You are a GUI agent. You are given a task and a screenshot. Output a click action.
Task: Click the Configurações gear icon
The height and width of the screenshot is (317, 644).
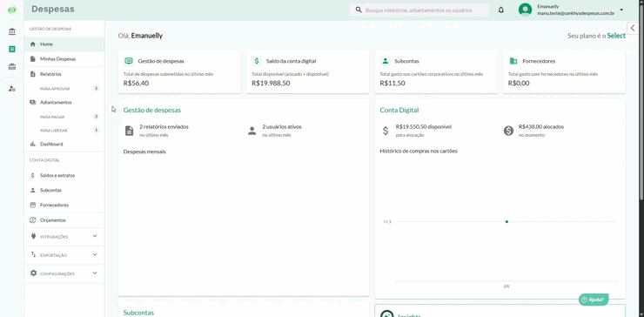[x=33, y=273]
